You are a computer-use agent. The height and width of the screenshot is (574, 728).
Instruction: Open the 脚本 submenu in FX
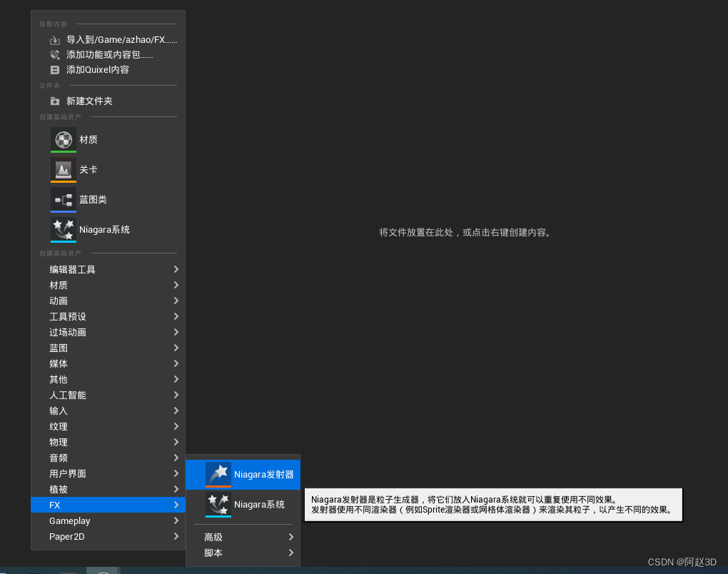click(x=243, y=553)
